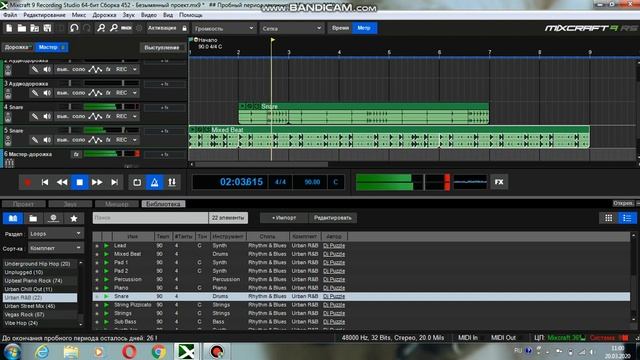Image resolution: width=640 pixels, height=360 pixels.
Task: Open the Файл menu
Action: click(10, 15)
